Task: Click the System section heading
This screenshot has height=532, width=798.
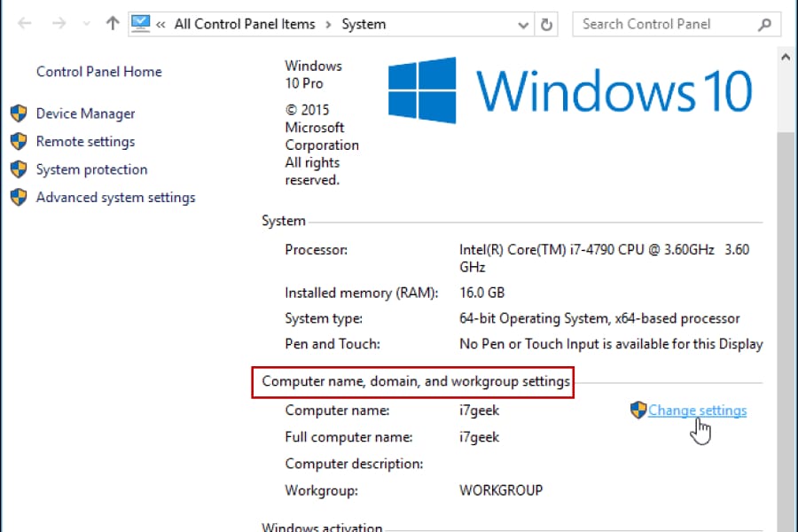Action: click(x=284, y=221)
